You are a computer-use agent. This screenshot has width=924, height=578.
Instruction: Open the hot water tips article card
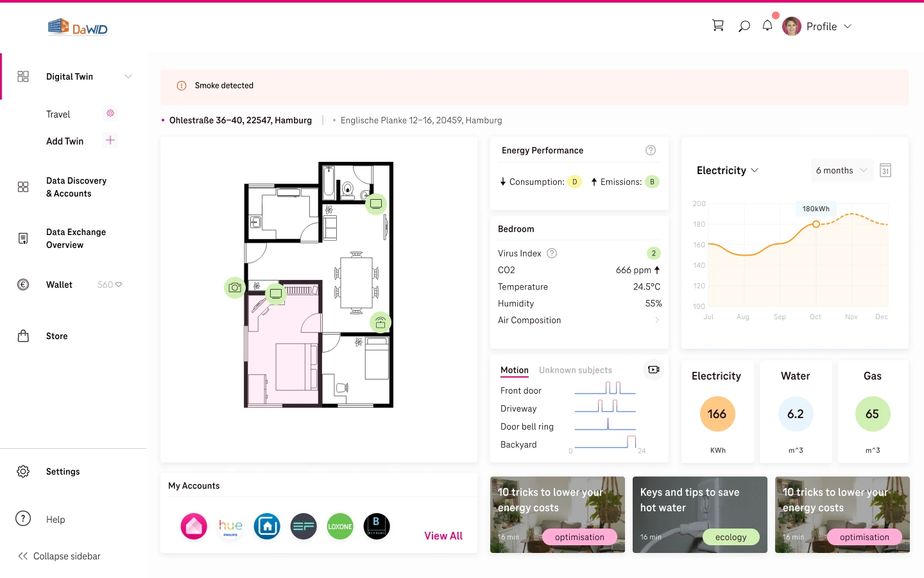pyautogui.click(x=699, y=514)
